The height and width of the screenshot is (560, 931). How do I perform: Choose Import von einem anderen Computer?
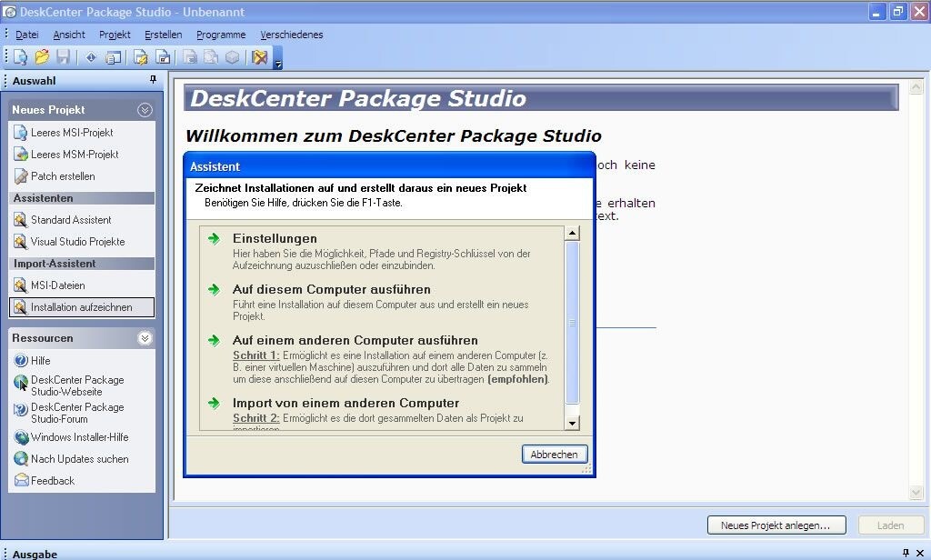click(x=345, y=404)
